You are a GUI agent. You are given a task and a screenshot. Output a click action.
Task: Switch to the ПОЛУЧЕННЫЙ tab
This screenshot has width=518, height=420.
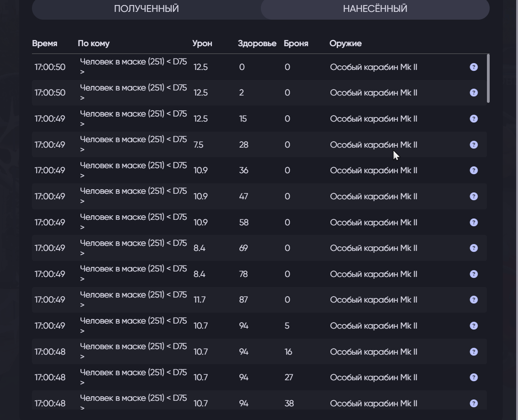pyautogui.click(x=146, y=9)
